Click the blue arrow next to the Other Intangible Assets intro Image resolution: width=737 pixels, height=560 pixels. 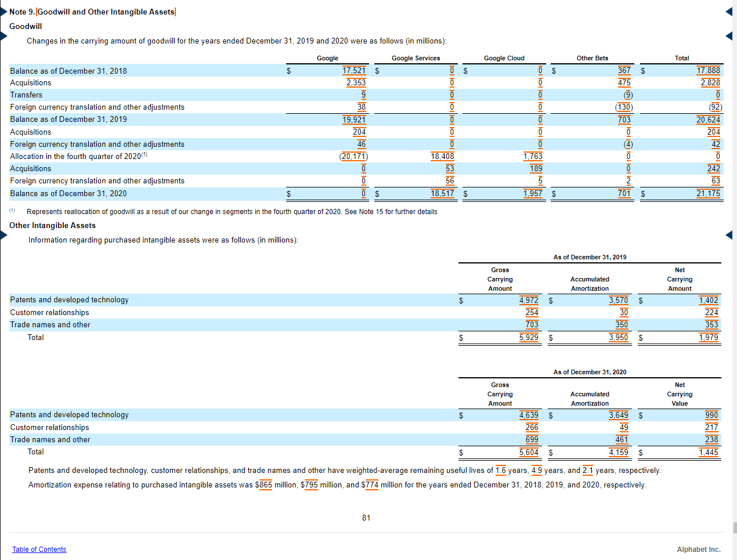[3, 234]
